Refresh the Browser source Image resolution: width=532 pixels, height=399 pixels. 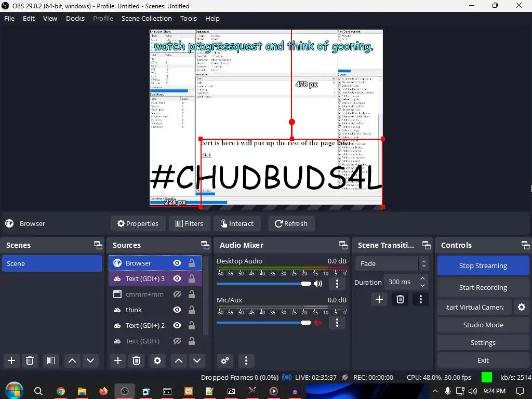291,223
